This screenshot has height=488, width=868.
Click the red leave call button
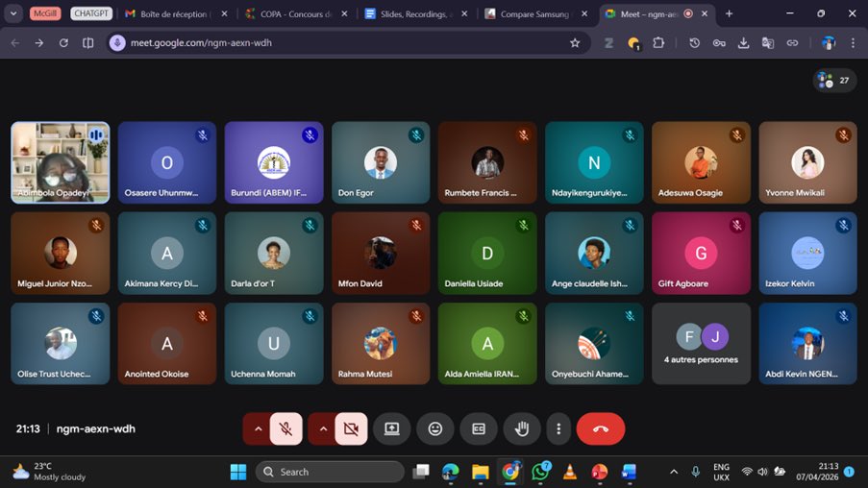point(601,428)
